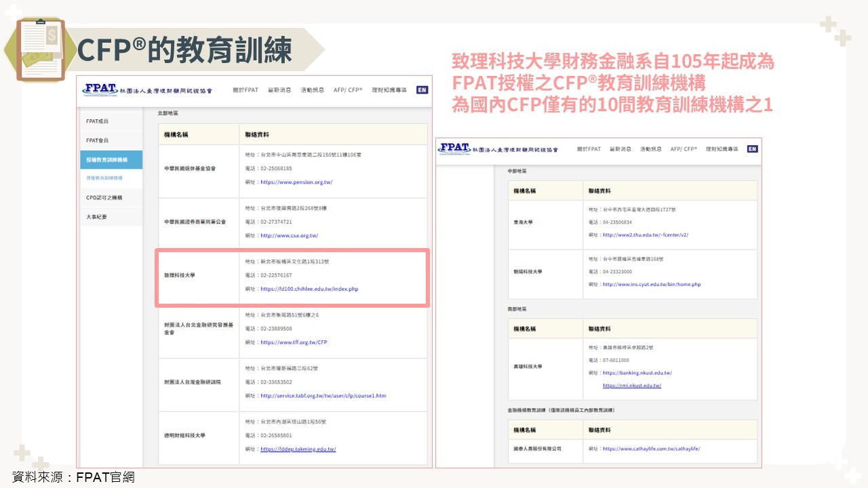This screenshot has width=868, height=488.
Task: Click phone number 04-23323000
Action: [617, 272]
